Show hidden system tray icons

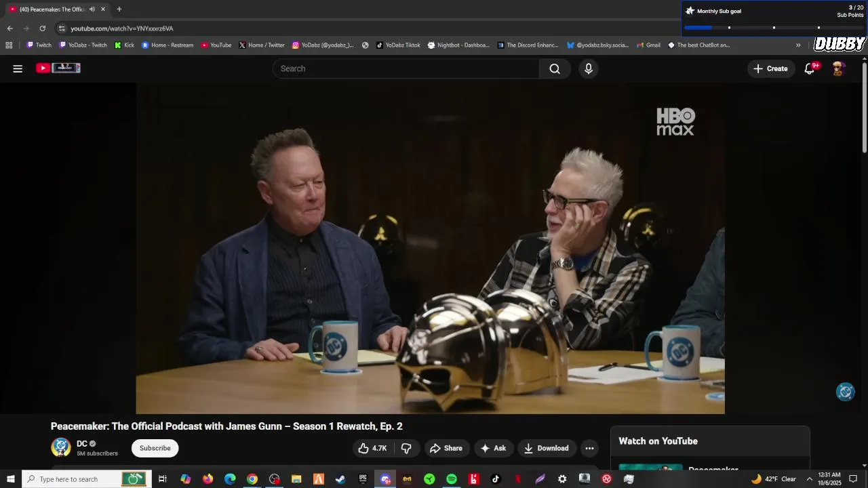[809, 479]
